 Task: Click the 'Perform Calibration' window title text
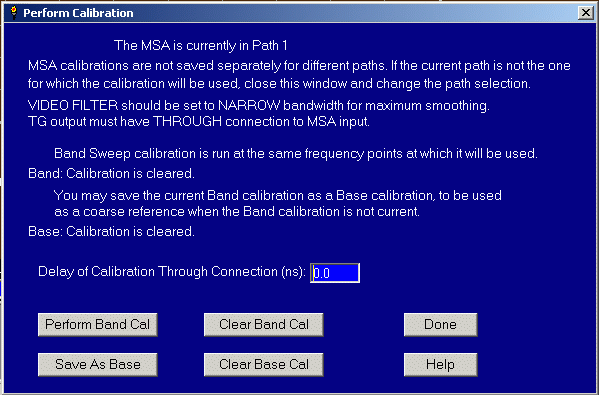pos(78,13)
